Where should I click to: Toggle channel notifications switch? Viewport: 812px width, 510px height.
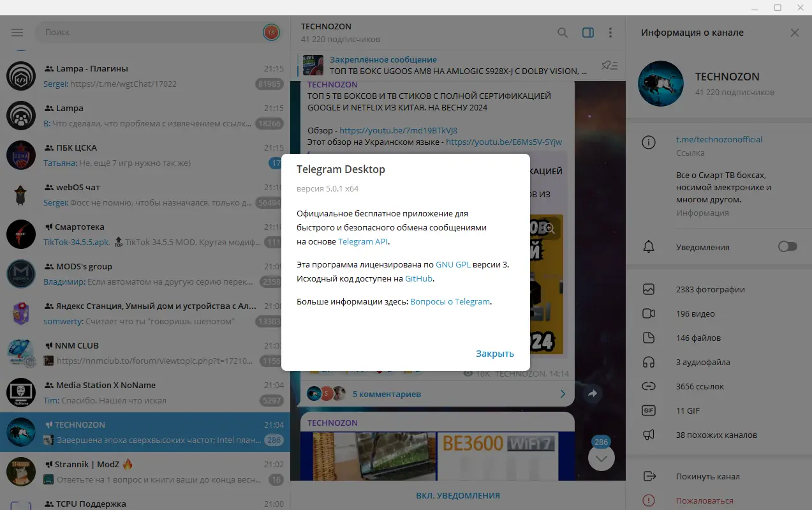click(x=788, y=246)
